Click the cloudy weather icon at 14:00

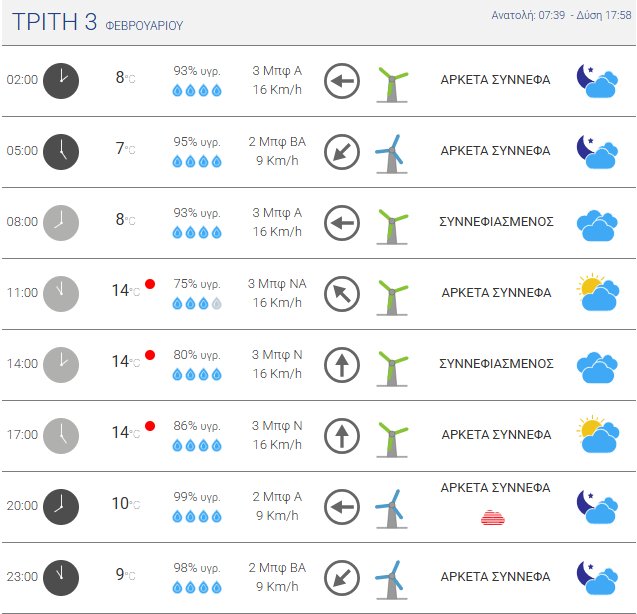pyautogui.click(x=596, y=365)
